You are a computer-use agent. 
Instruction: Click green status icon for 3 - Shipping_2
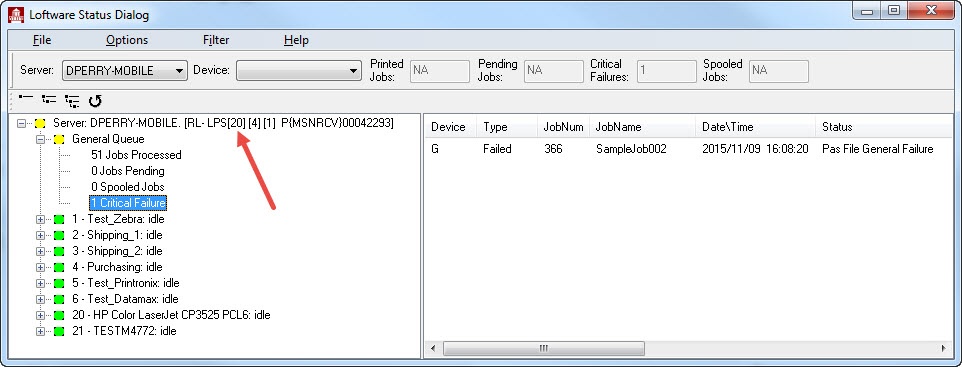59,251
